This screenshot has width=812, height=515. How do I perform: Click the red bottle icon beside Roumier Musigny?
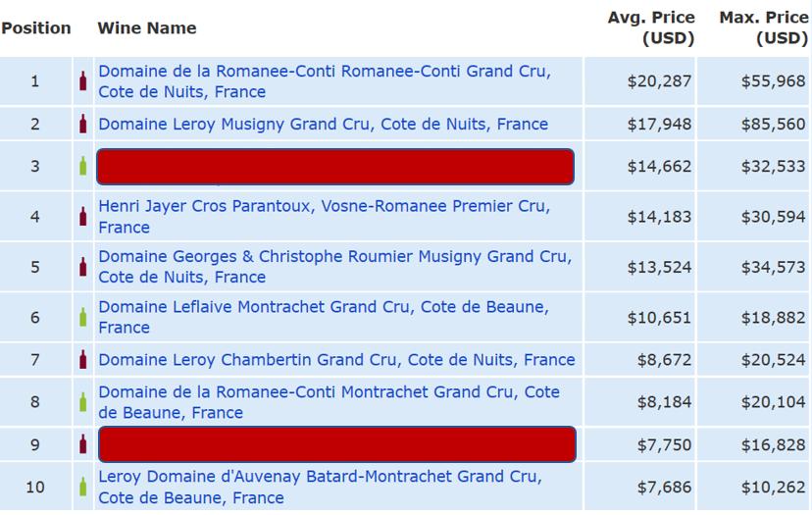click(83, 267)
